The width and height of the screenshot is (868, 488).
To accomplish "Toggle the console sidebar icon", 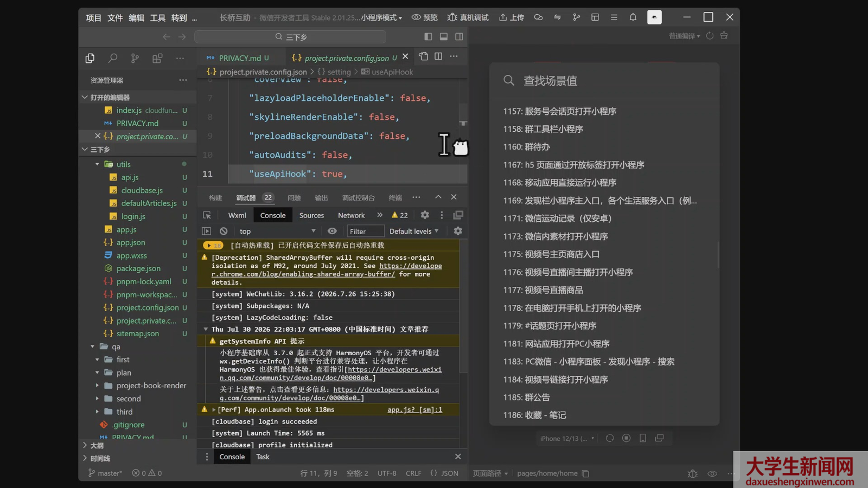I will (207, 231).
